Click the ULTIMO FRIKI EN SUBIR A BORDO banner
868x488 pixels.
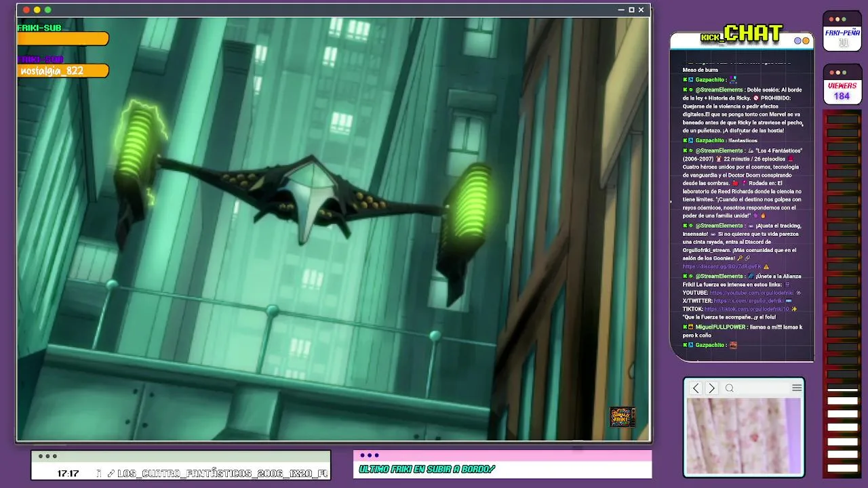point(427,469)
